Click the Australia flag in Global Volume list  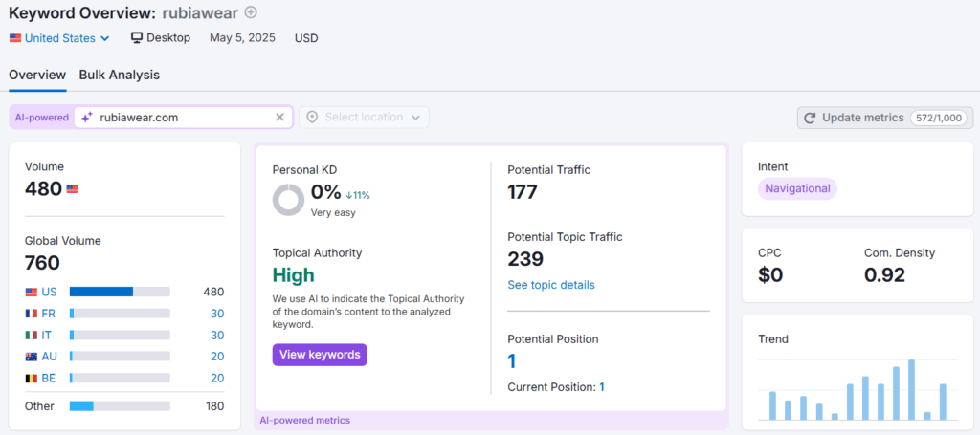coord(32,357)
